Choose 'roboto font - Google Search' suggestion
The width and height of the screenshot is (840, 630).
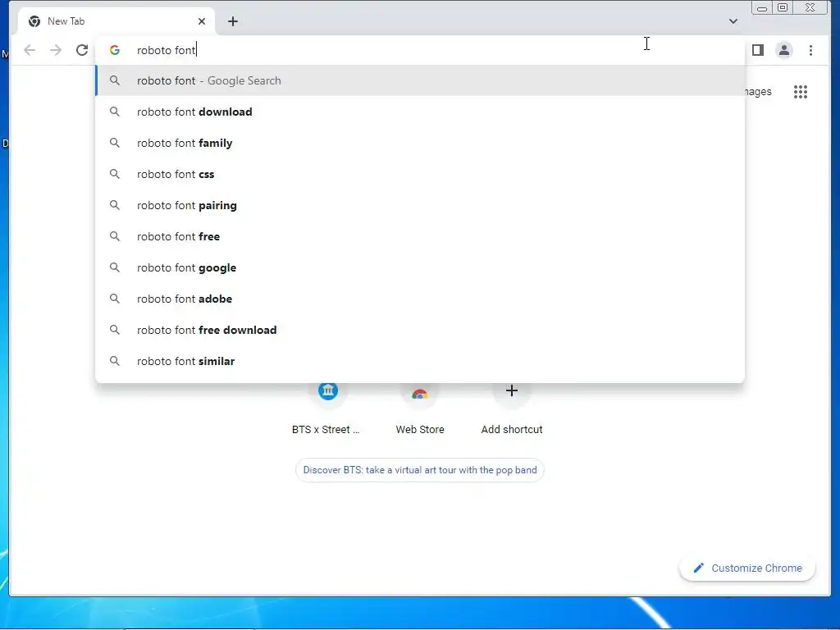[x=420, y=80]
